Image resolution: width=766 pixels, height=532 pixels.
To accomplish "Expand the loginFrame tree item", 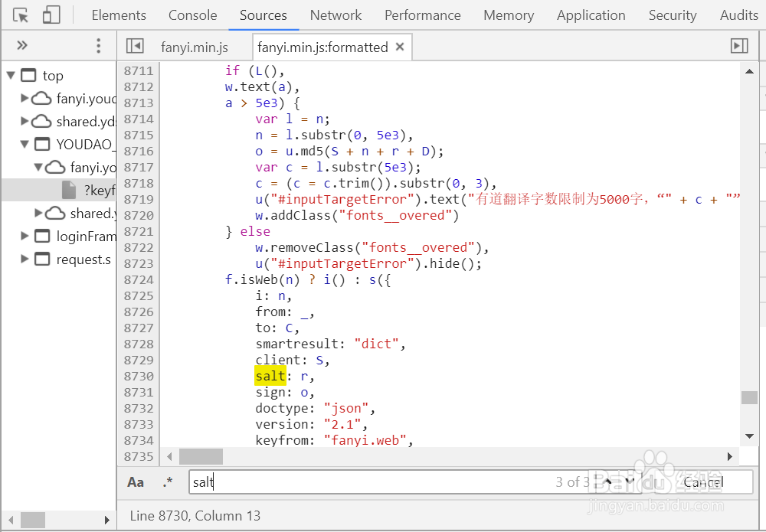I will coord(24,237).
